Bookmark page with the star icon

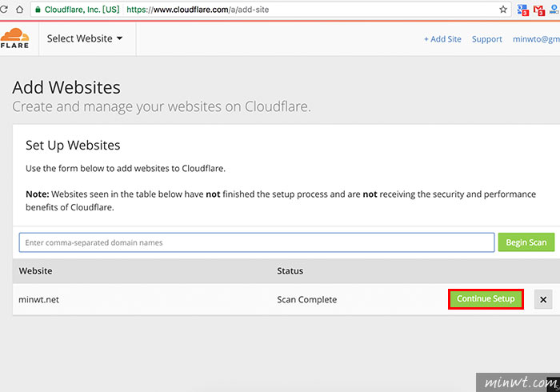[503, 10]
